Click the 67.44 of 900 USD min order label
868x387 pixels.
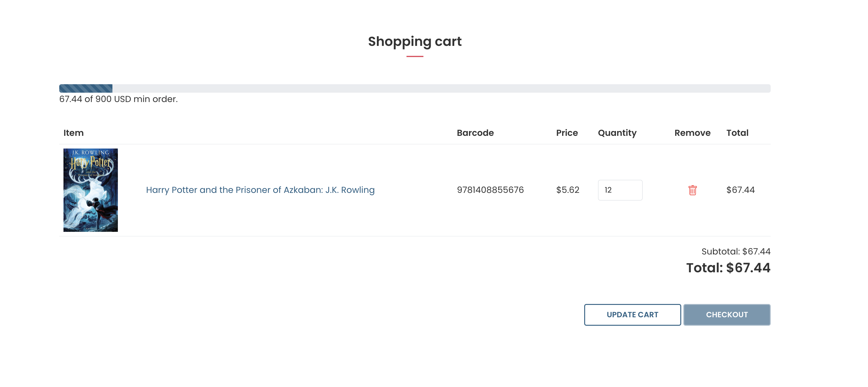[118, 99]
